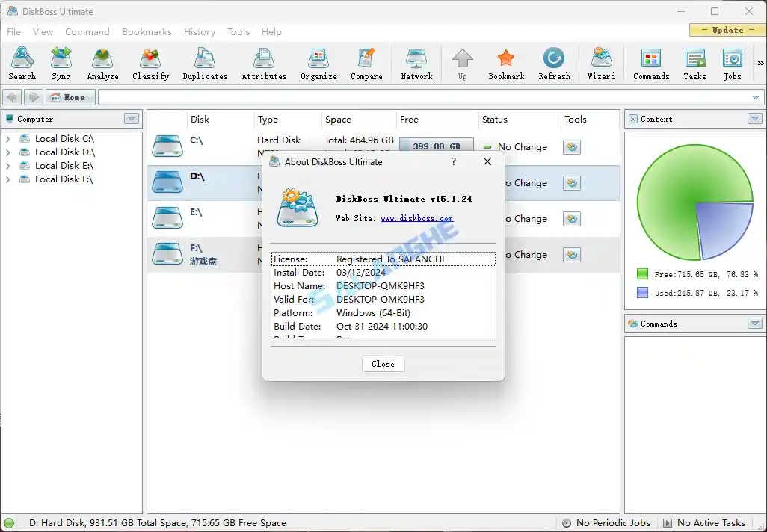
Task: Open the Tools menu
Action: 238,32
